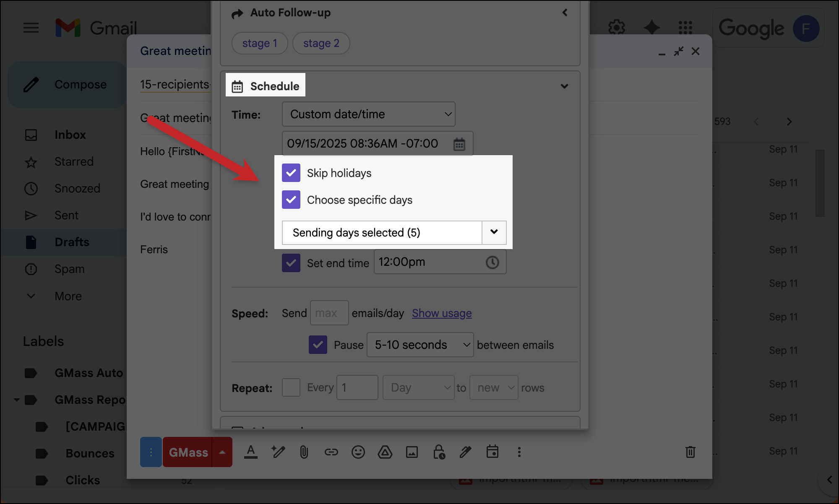Click the insert link icon
This screenshot has width=839, height=504.
331,452
